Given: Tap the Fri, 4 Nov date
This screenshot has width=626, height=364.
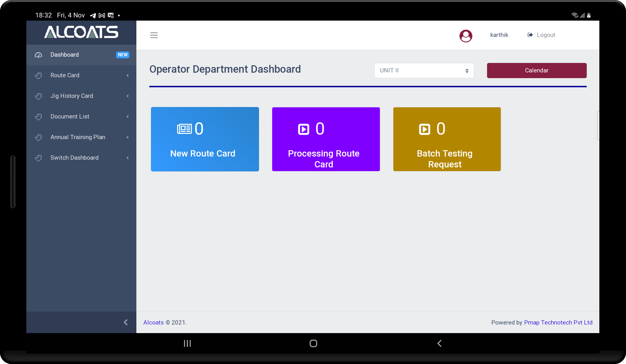Looking at the screenshot, I should [x=71, y=15].
